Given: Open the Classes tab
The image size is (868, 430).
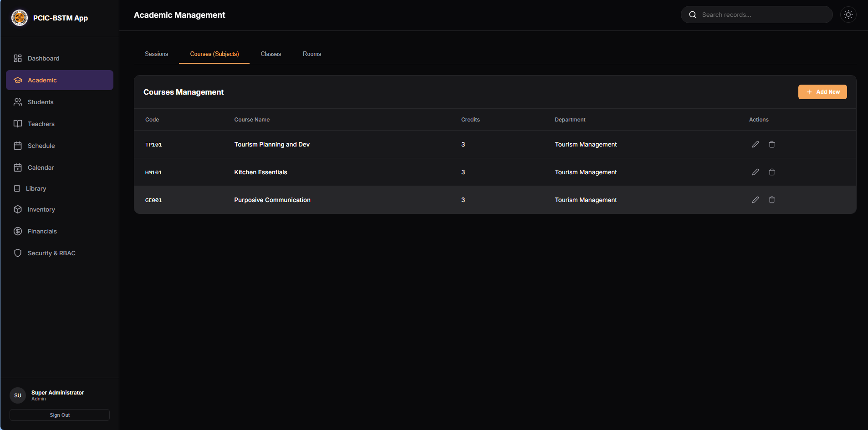Looking at the screenshot, I should tap(271, 54).
